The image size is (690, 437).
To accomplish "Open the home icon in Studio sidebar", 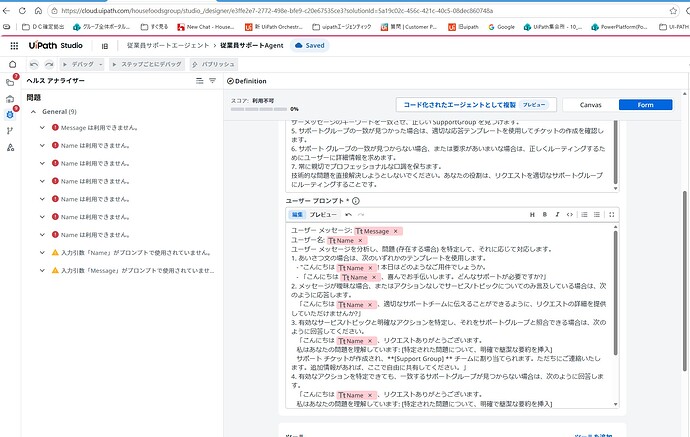I will click(12, 64).
